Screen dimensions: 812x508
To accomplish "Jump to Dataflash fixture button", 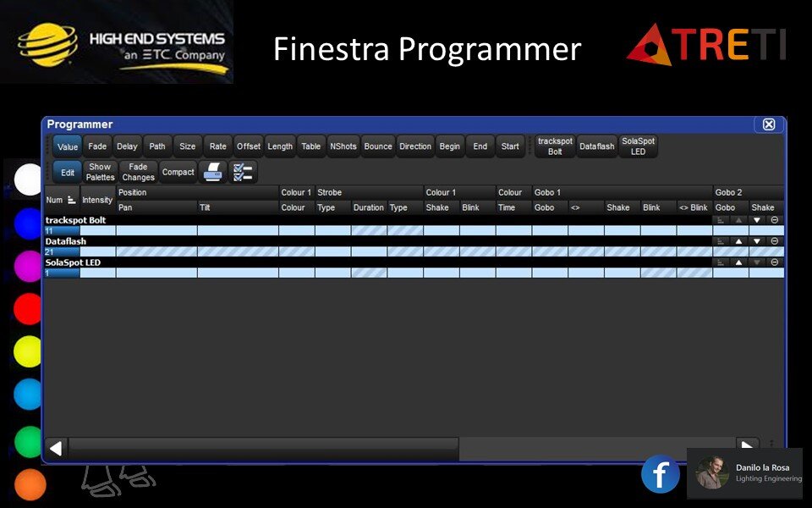I will point(597,146).
